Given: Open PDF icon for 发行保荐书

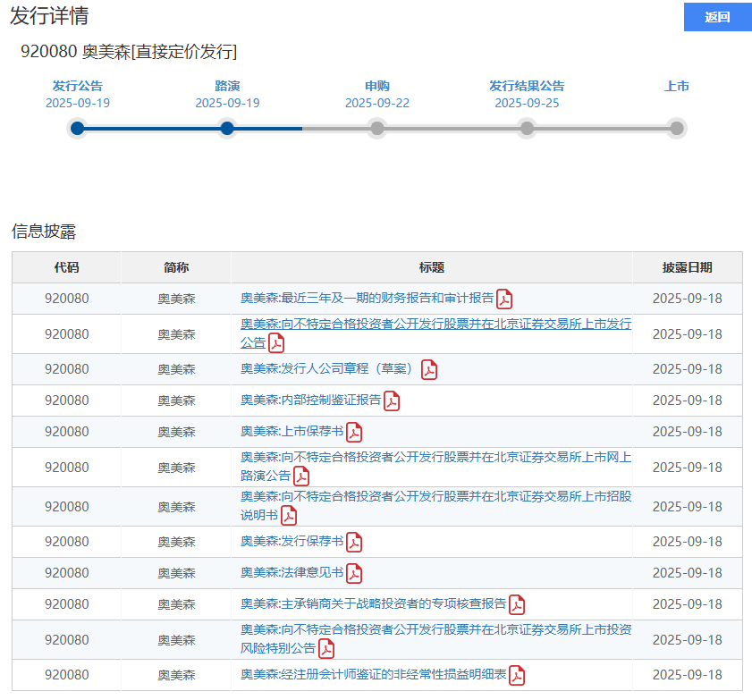Looking at the screenshot, I should tap(354, 543).
